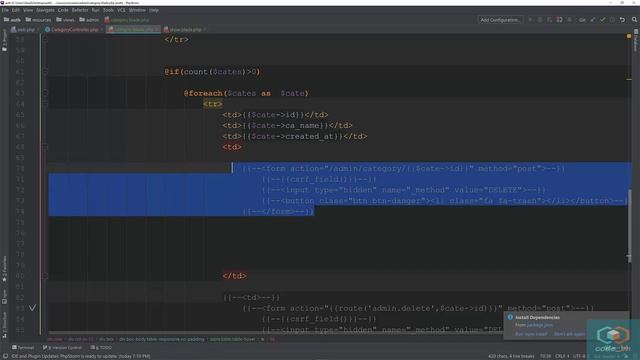Collapse the opening td tag fold marker
Screen dimensions: 640x360
(x=45, y=147)
